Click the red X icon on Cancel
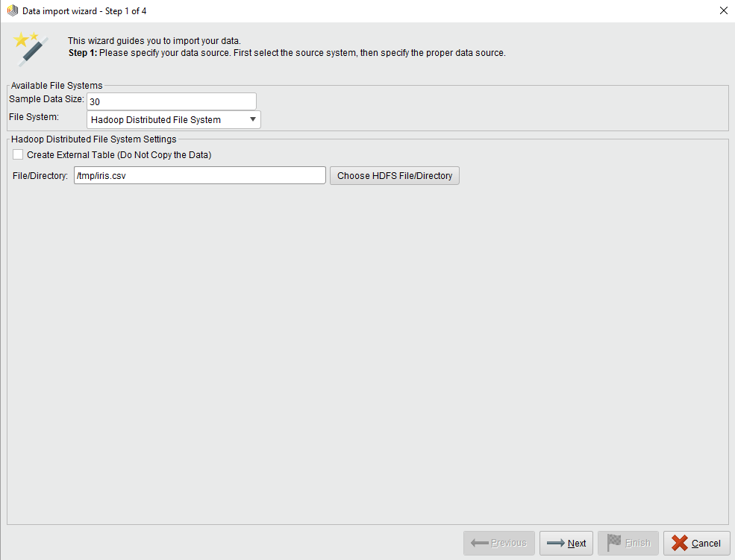Viewport: 735px width, 560px height. coord(681,543)
